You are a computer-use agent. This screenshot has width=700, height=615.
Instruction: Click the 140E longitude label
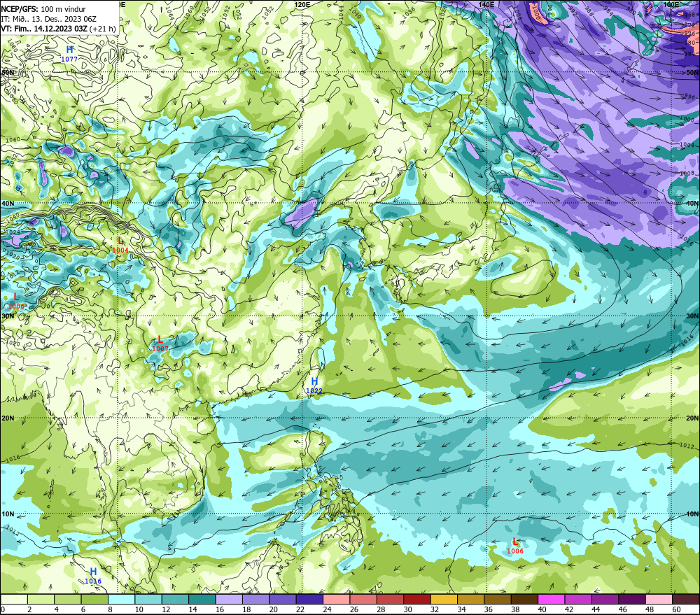pos(486,4)
